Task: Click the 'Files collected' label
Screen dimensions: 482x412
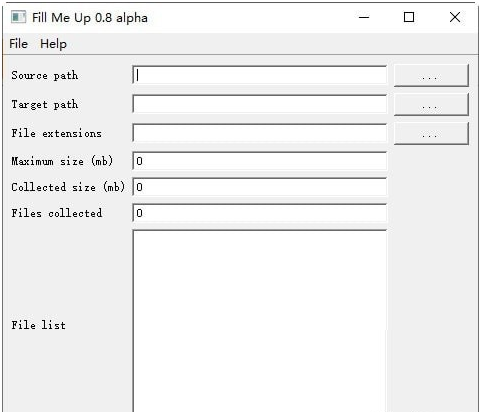Action: point(57,213)
